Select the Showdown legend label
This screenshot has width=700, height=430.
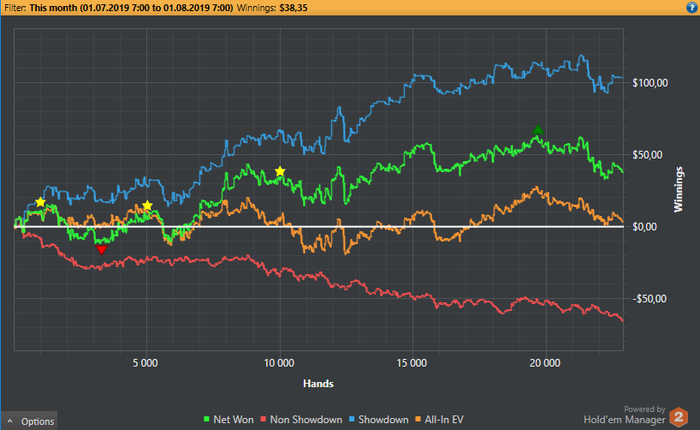tap(383, 419)
